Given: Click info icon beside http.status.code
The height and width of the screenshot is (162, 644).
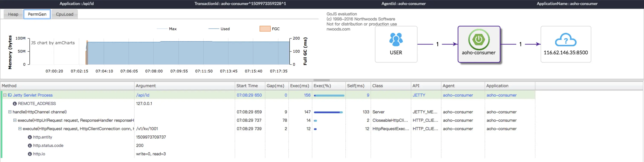Looking at the screenshot, I should pyautogui.click(x=30, y=145).
